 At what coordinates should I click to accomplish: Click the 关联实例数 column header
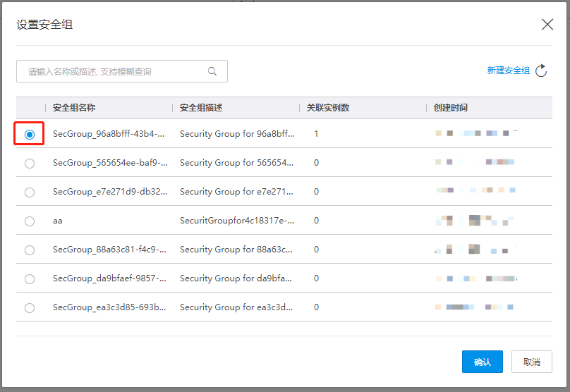coord(328,108)
